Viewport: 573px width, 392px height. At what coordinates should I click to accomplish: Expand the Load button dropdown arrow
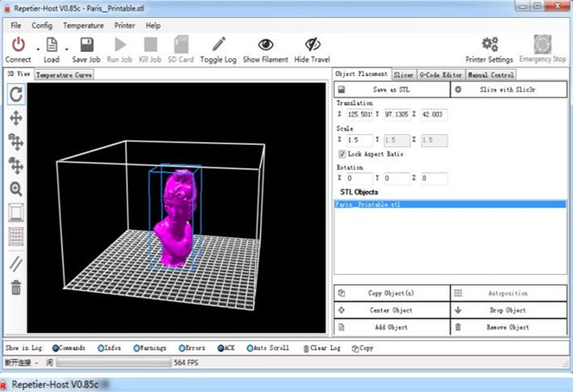pyautogui.click(x=64, y=48)
